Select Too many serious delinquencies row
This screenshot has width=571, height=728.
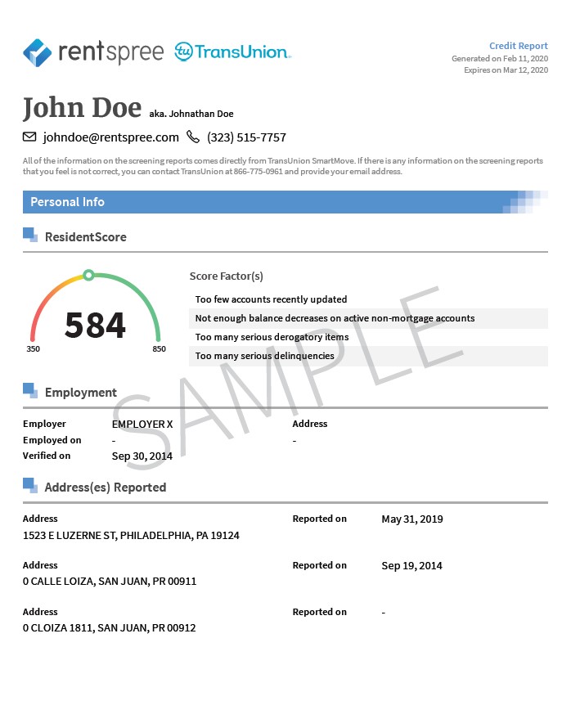click(x=369, y=356)
